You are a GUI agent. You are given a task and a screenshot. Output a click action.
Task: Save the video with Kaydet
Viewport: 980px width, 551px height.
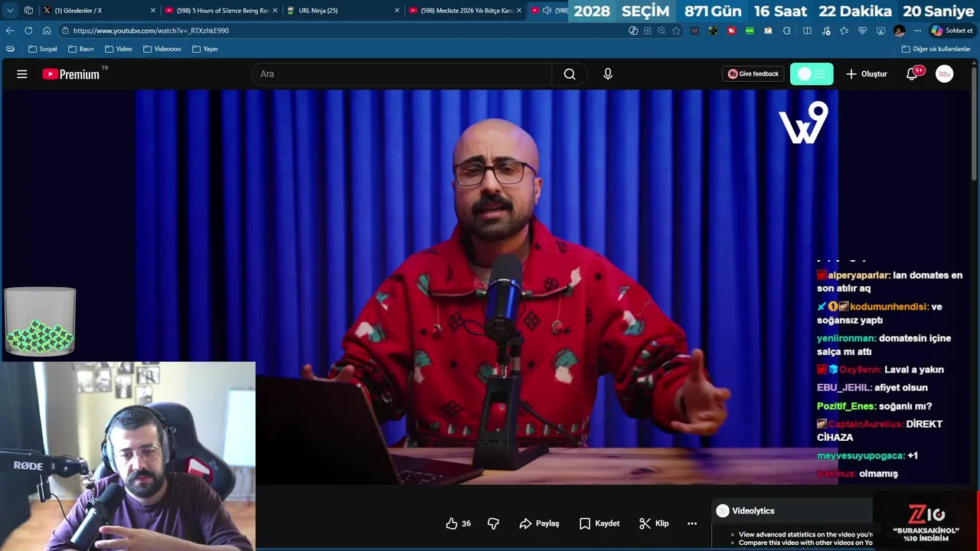(599, 523)
